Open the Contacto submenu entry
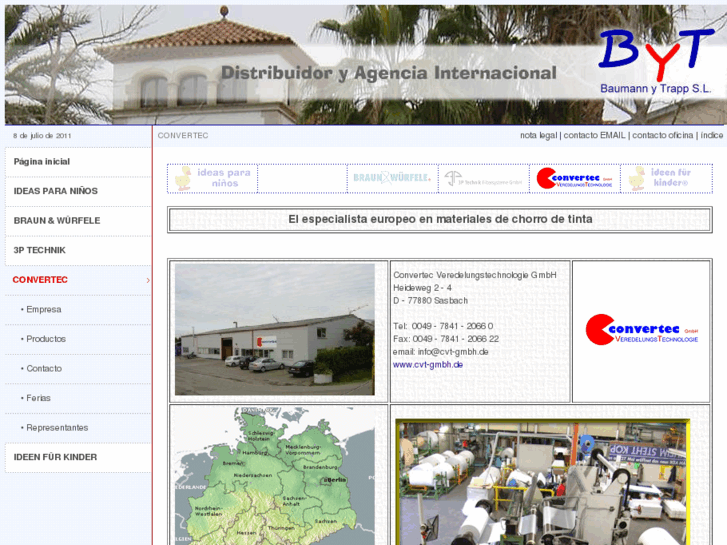 42,369
